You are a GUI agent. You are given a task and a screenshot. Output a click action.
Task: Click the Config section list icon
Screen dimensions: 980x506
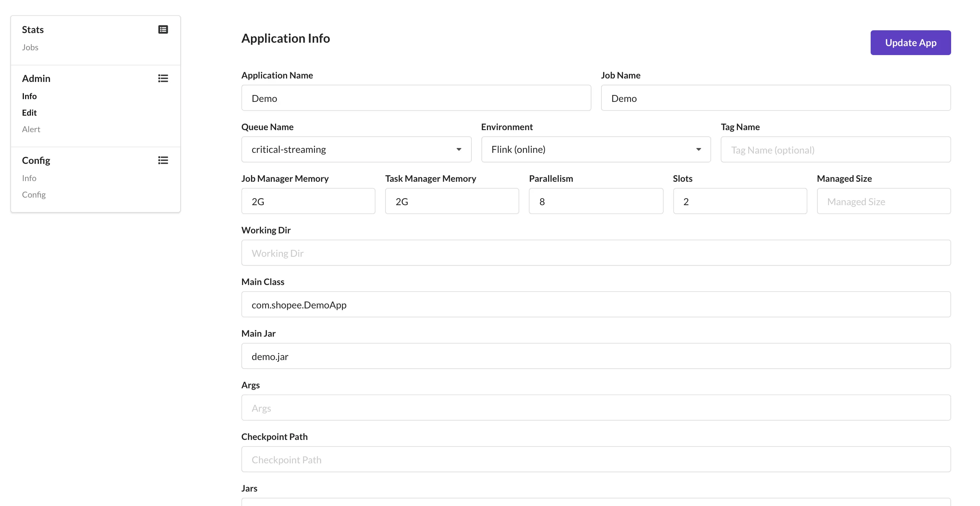163,160
